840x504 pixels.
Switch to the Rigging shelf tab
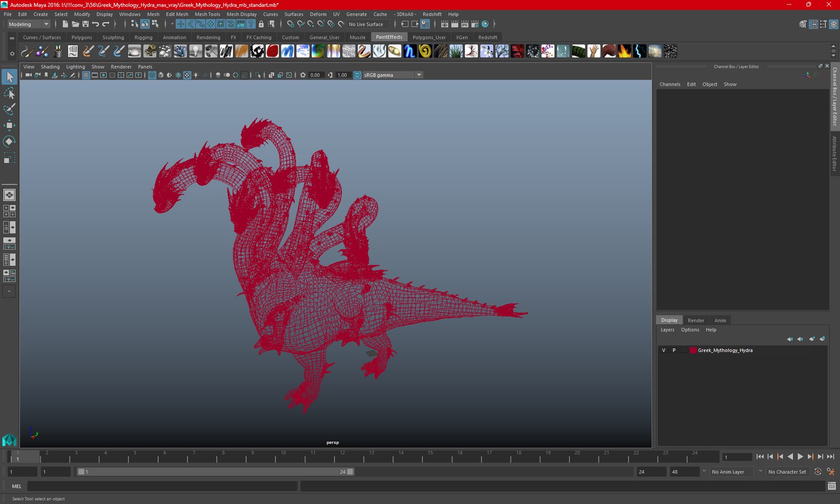point(143,37)
